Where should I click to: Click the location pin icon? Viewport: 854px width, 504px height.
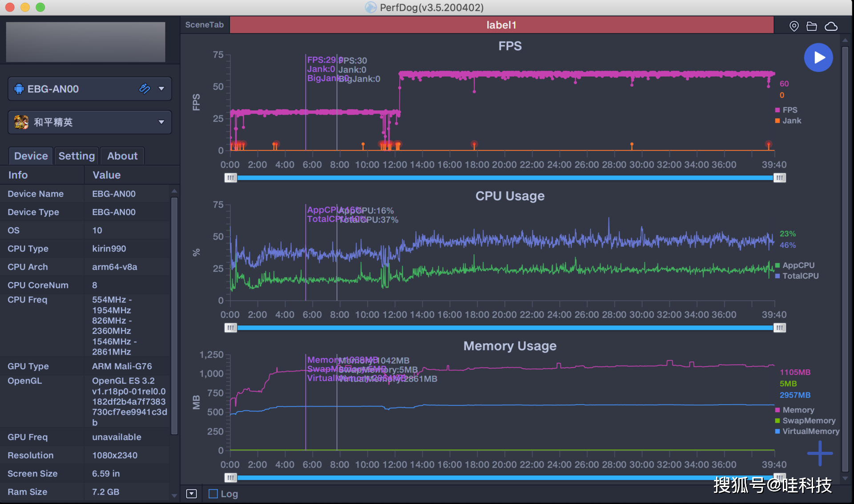[x=794, y=26]
